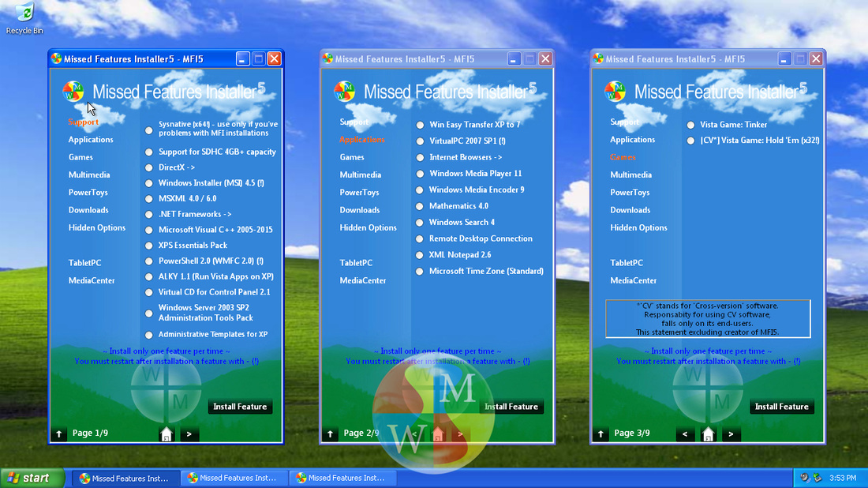The width and height of the screenshot is (868, 488).
Task: Open TabletPC category in second window
Action: (x=356, y=263)
